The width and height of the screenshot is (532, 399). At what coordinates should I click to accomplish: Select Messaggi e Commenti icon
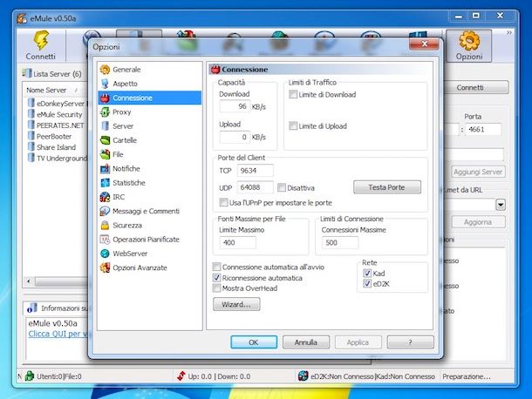coord(105,211)
